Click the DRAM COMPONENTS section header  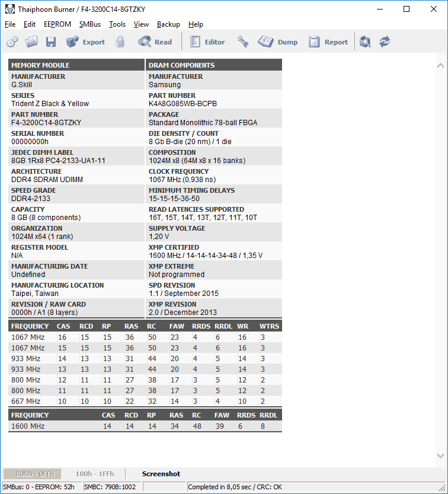point(214,65)
